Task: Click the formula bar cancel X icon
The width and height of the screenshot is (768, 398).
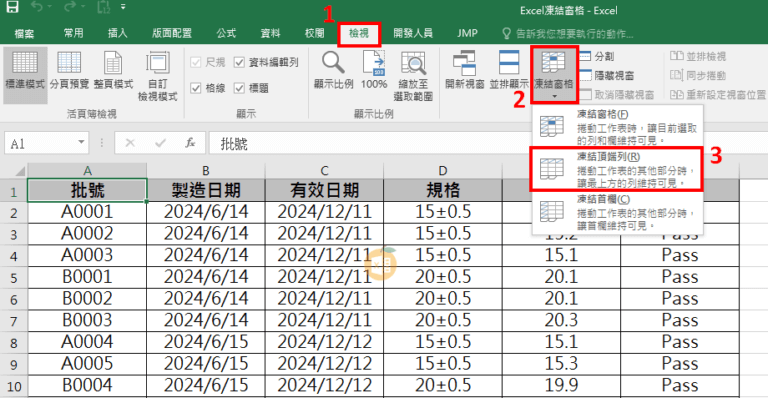Action: click(130, 143)
